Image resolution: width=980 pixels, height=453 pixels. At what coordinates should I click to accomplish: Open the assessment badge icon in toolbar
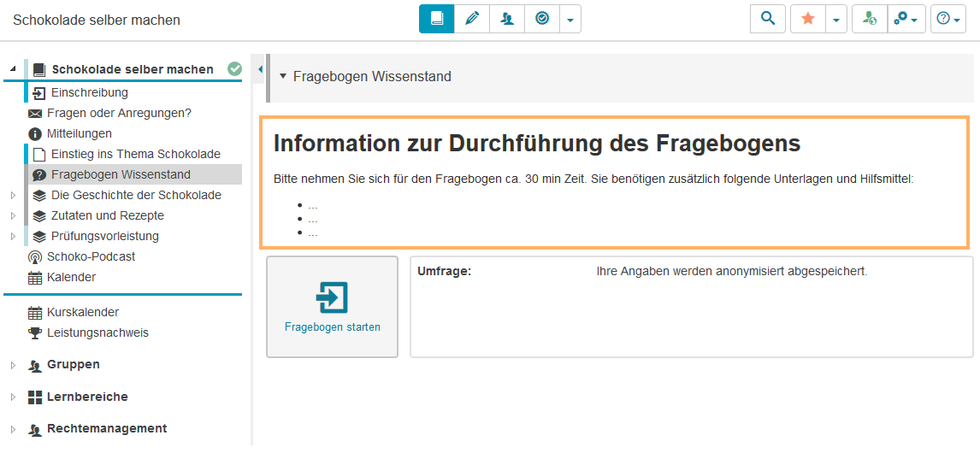[x=541, y=19]
